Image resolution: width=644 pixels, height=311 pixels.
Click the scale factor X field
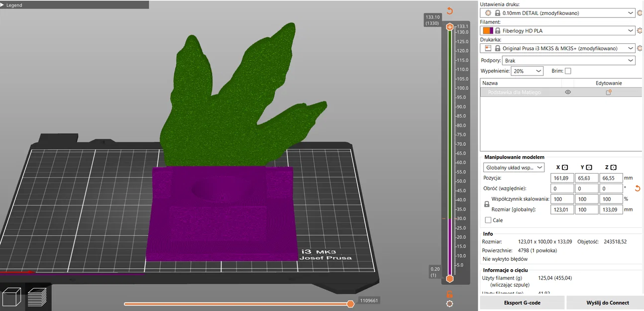click(x=562, y=199)
